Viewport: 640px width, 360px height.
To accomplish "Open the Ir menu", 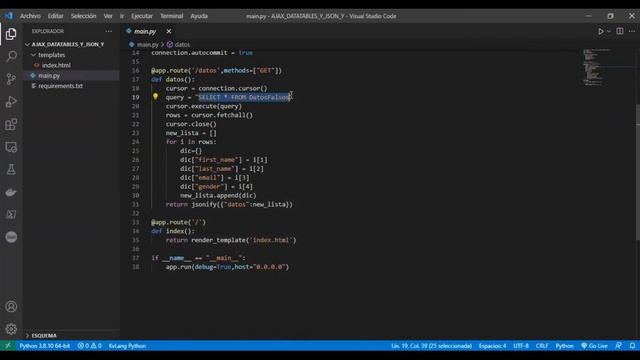I will 122,16.
